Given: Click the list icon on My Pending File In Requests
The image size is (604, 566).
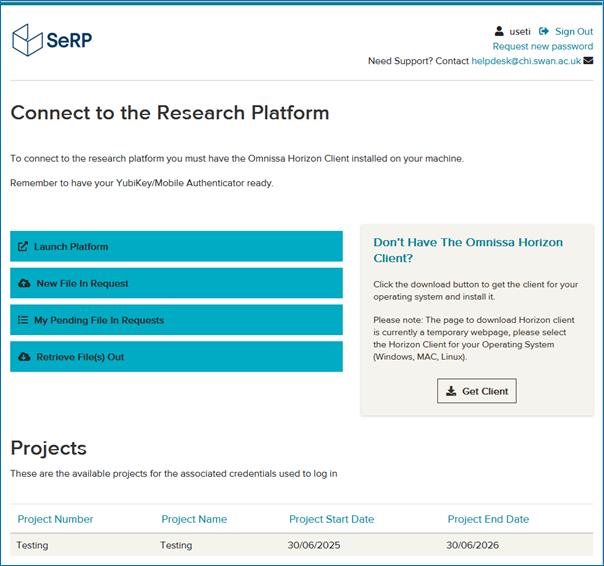Looking at the screenshot, I should (23, 320).
